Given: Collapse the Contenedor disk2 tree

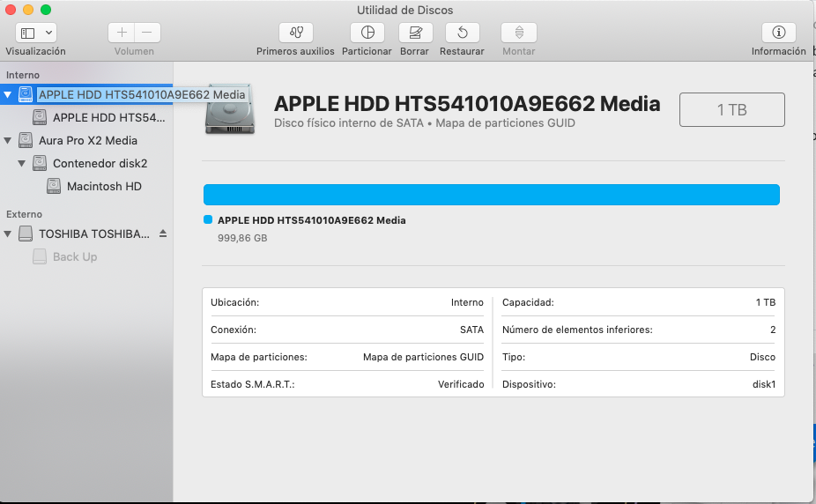Looking at the screenshot, I should coord(22,163).
